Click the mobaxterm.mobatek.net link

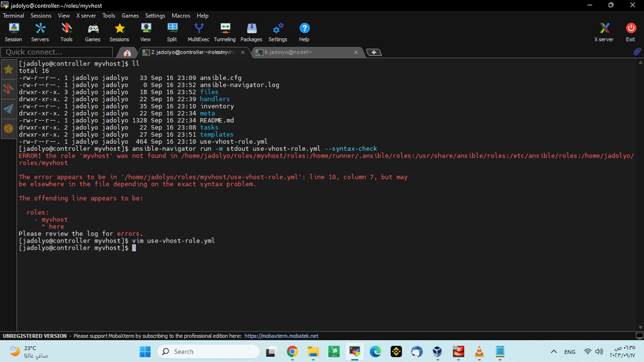click(281, 336)
